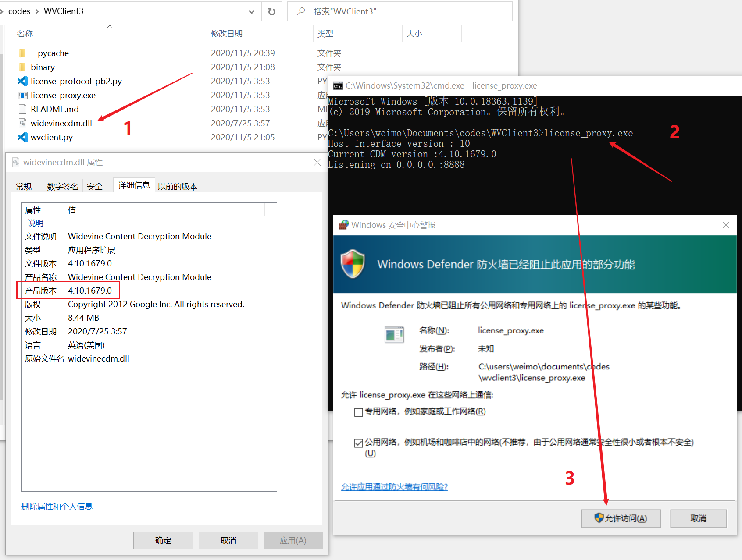Image resolution: width=742 pixels, height=560 pixels.
Task: Click the VS Code icon beside wclient.py
Action: click(x=22, y=137)
